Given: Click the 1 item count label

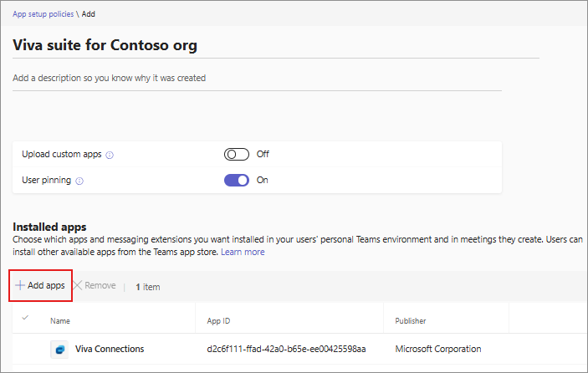Looking at the screenshot, I should coord(147,287).
